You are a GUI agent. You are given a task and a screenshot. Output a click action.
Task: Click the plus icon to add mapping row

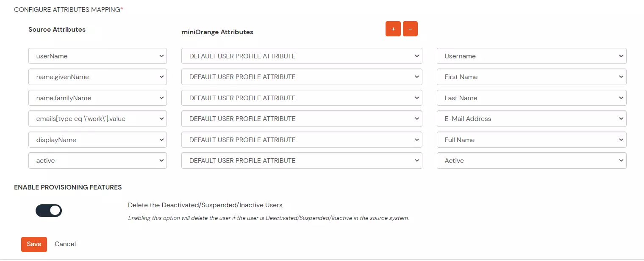pyautogui.click(x=393, y=29)
